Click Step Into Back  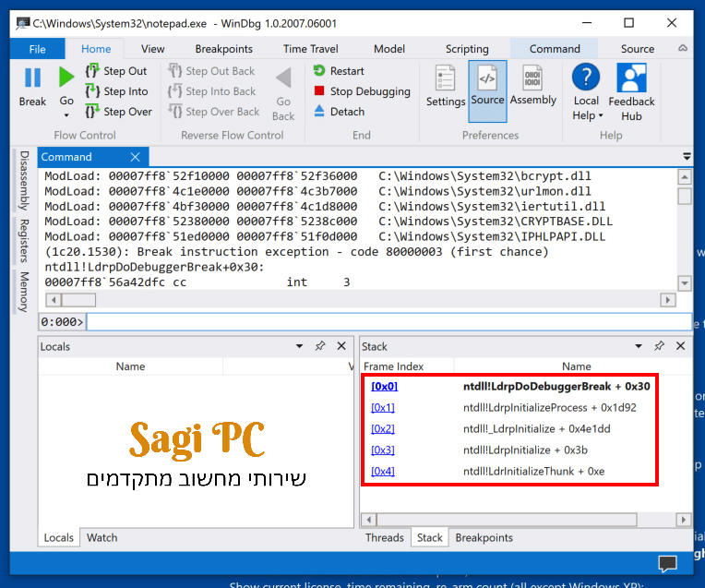pyautogui.click(x=212, y=91)
